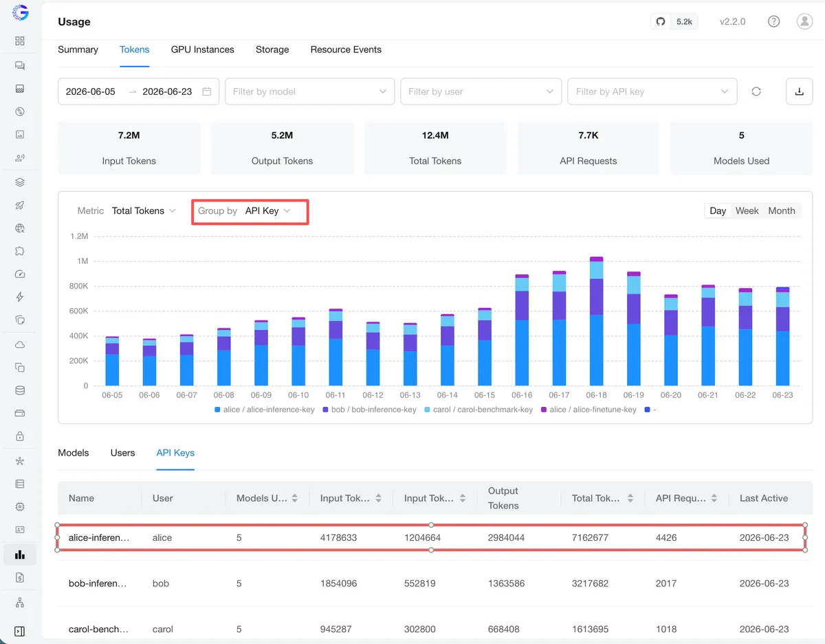Sort table by Models Used column

pos(267,498)
